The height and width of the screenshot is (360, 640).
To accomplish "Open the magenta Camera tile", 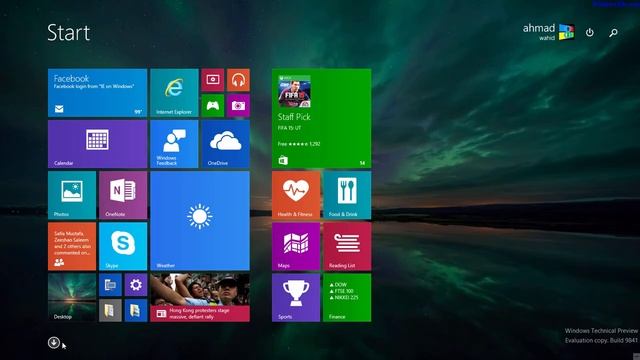I will (238, 106).
